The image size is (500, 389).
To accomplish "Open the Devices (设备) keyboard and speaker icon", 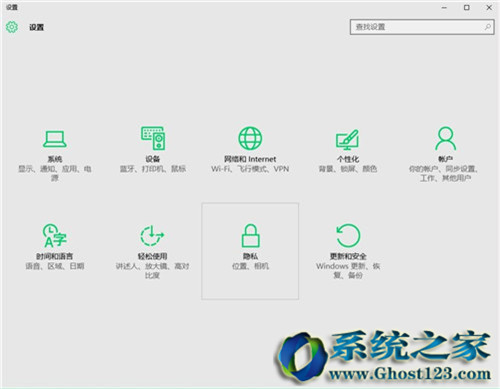I will coord(153,138).
